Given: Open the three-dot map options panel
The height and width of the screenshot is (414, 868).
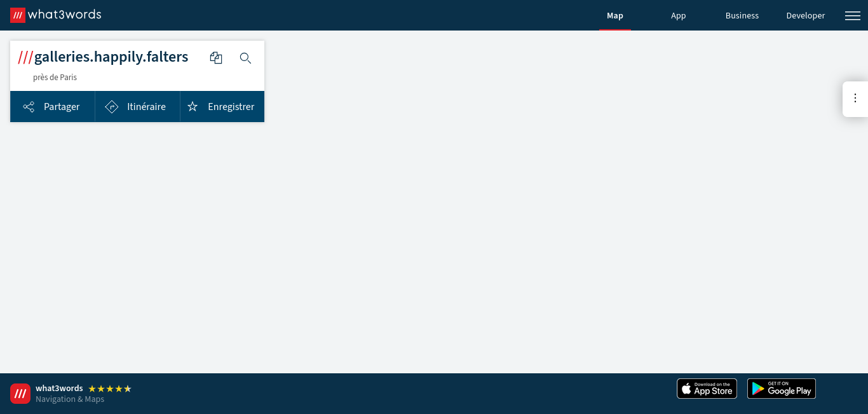Looking at the screenshot, I should point(855,98).
